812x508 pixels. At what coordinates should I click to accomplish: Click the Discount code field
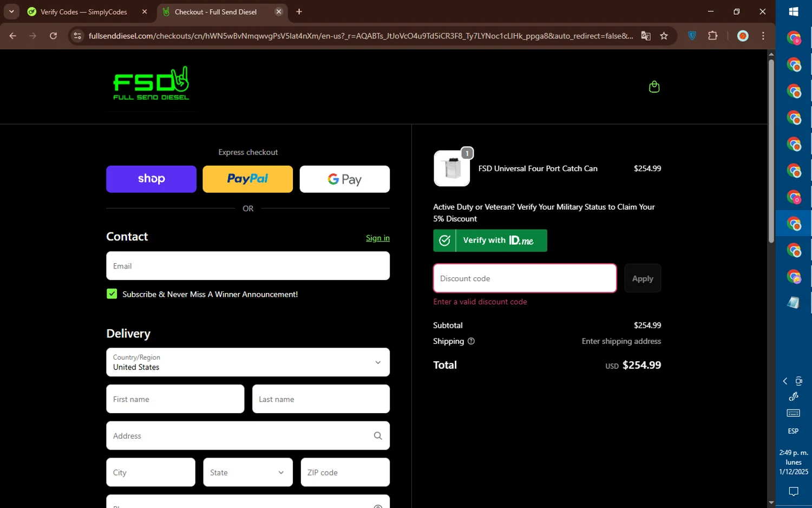pos(525,278)
